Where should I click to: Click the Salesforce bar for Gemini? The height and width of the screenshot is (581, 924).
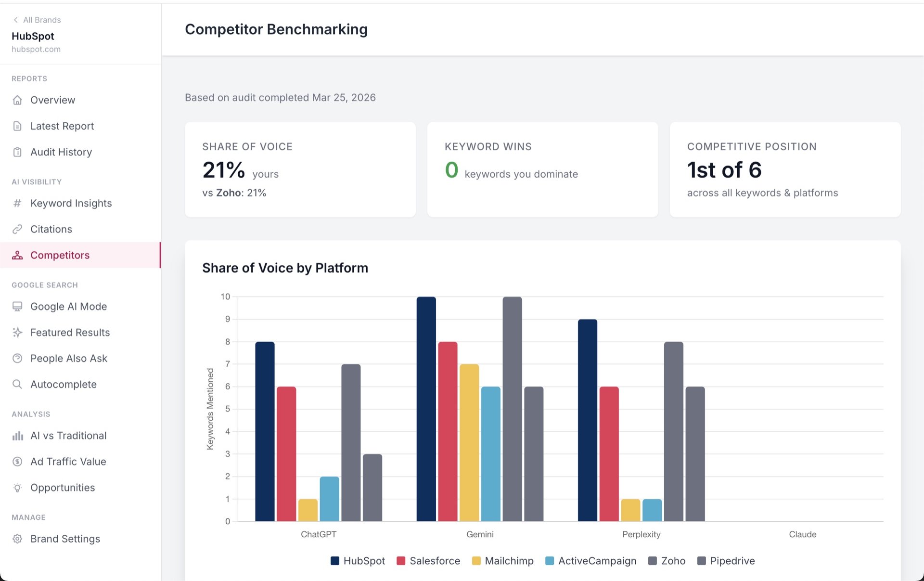[x=448, y=431]
